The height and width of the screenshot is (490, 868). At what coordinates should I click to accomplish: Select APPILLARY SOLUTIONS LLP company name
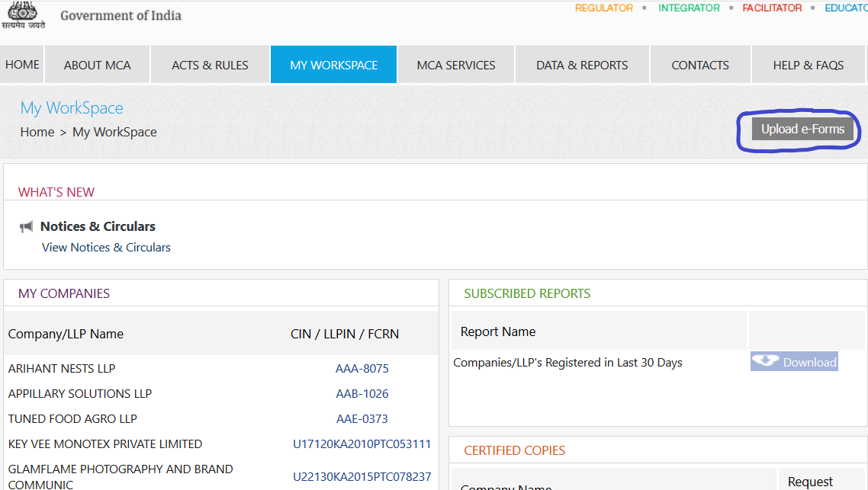tap(80, 394)
